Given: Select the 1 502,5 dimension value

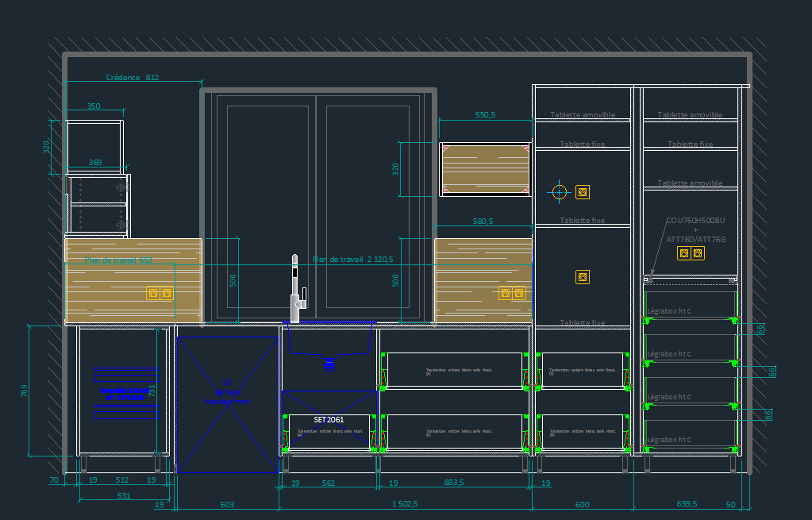Looking at the screenshot, I should pos(404,504).
